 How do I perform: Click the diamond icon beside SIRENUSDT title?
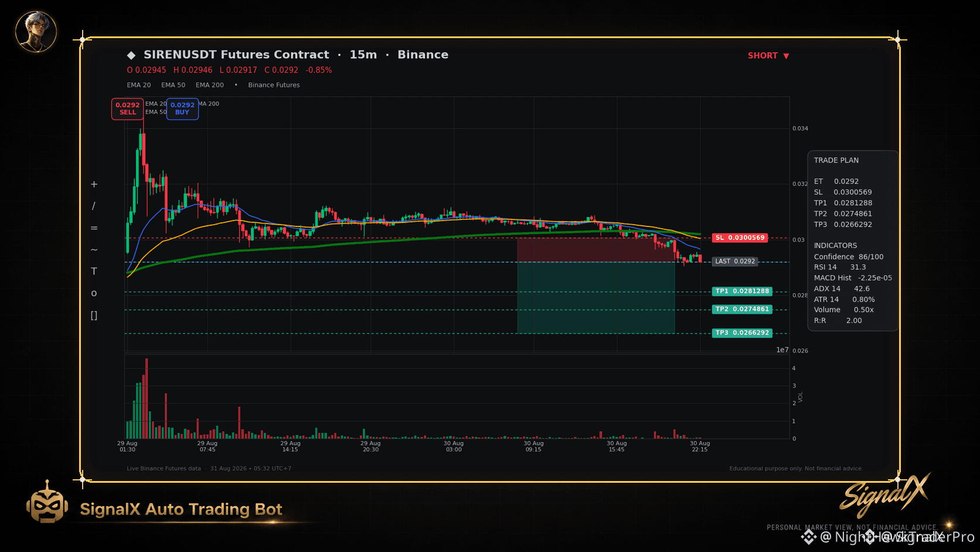pos(131,55)
